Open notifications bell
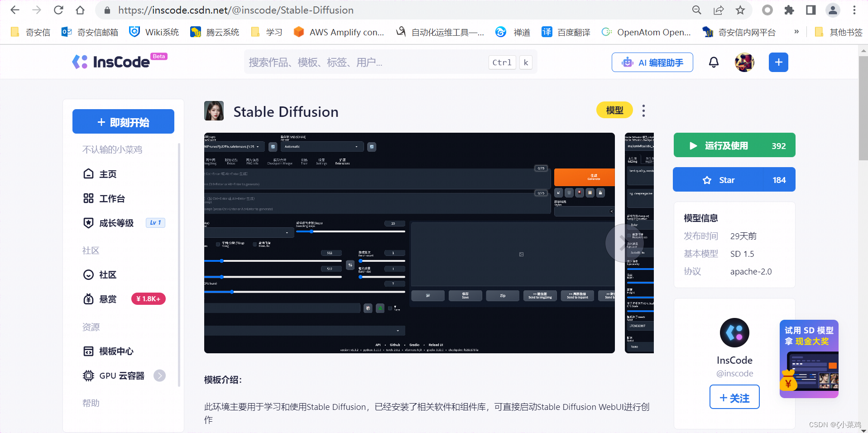Image resolution: width=868 pixels, height=433 pixels. coord(714,62)
